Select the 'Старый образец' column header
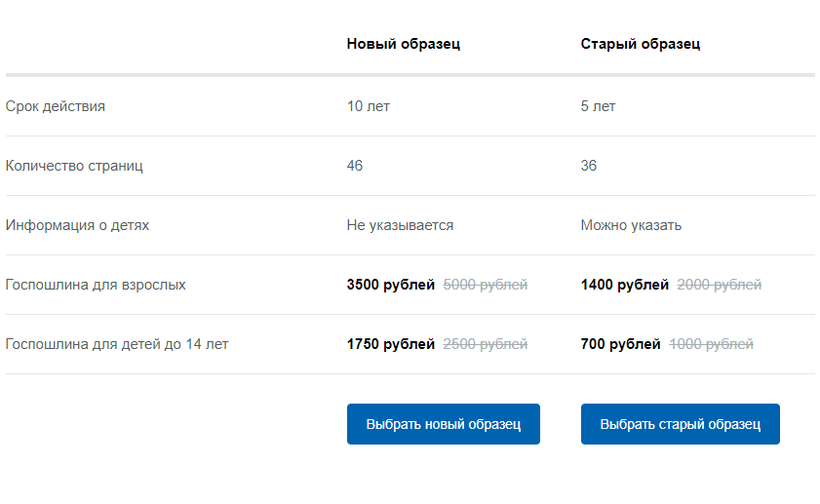820x504 pixels. (640, 44)
